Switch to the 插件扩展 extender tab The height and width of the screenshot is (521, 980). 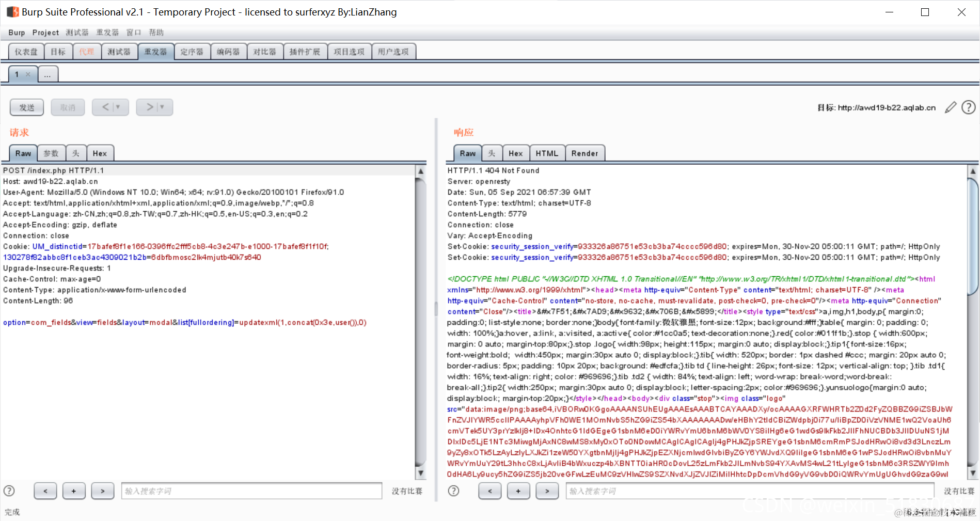tap(305, 52)
